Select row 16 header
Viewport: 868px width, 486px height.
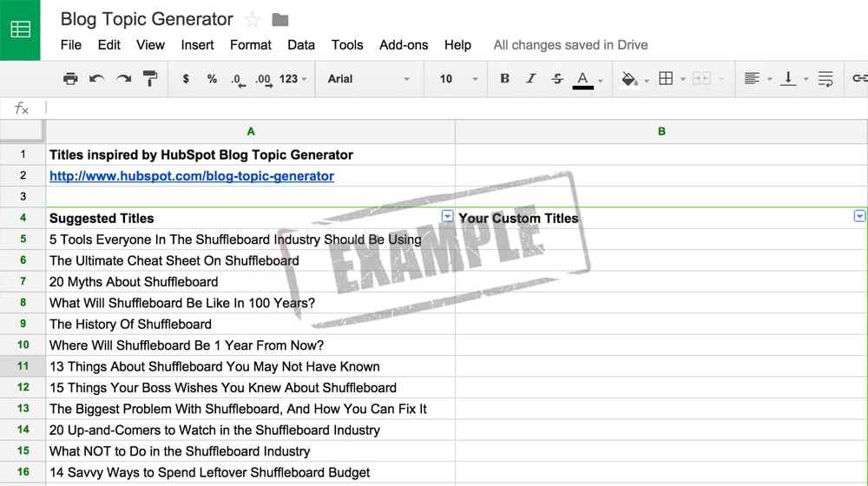(23, 472)
